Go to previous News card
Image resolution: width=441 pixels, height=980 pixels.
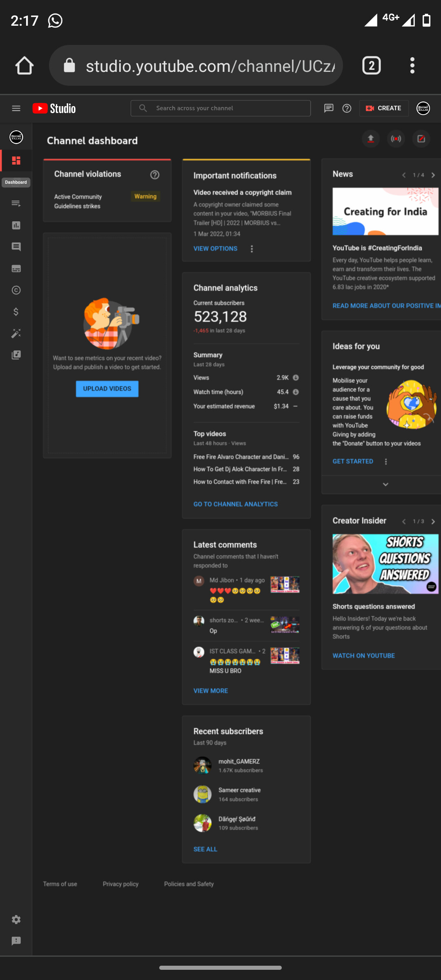(404, 175)
